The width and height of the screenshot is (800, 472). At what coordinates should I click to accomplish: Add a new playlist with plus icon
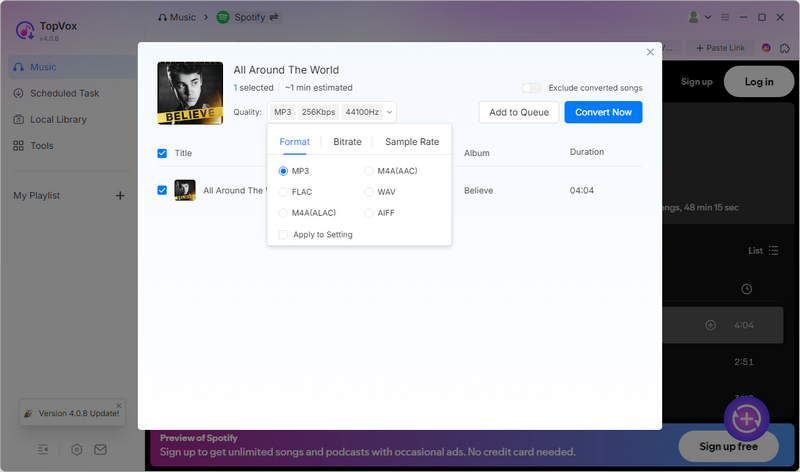tap(120, 195)
